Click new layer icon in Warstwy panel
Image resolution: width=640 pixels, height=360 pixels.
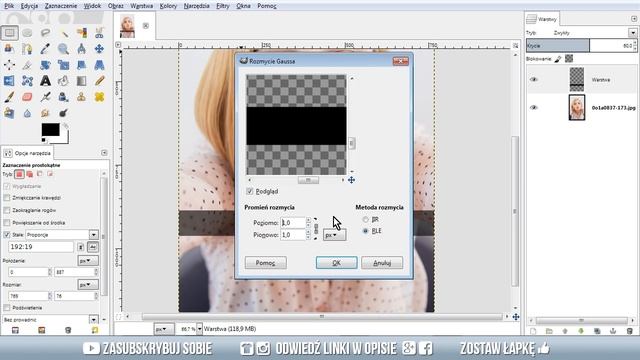[x=533, y=331]
